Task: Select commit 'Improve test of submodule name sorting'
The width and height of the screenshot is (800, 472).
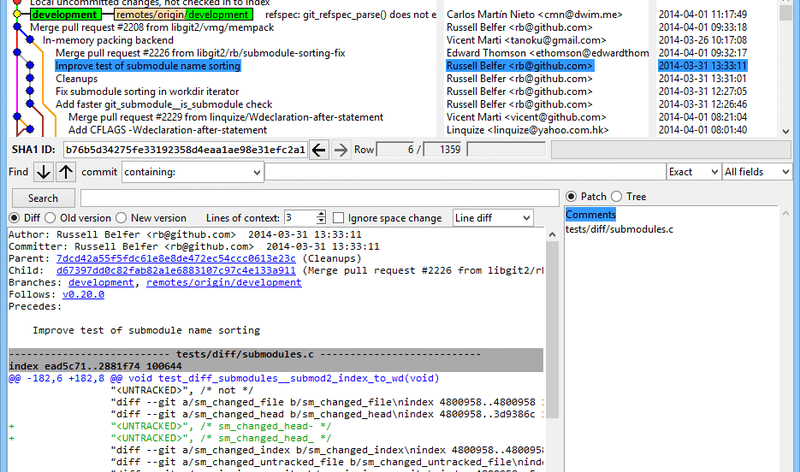Action: coord(147,66)
